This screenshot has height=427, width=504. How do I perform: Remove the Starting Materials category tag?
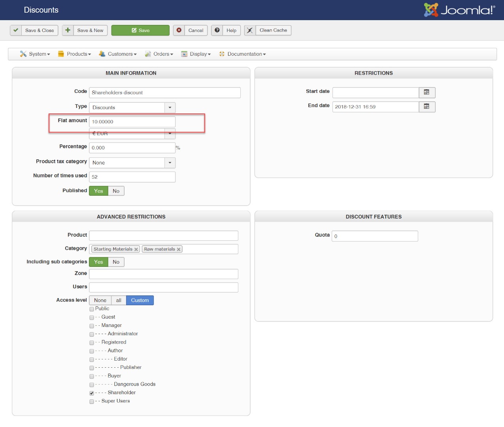pos(136,249)
